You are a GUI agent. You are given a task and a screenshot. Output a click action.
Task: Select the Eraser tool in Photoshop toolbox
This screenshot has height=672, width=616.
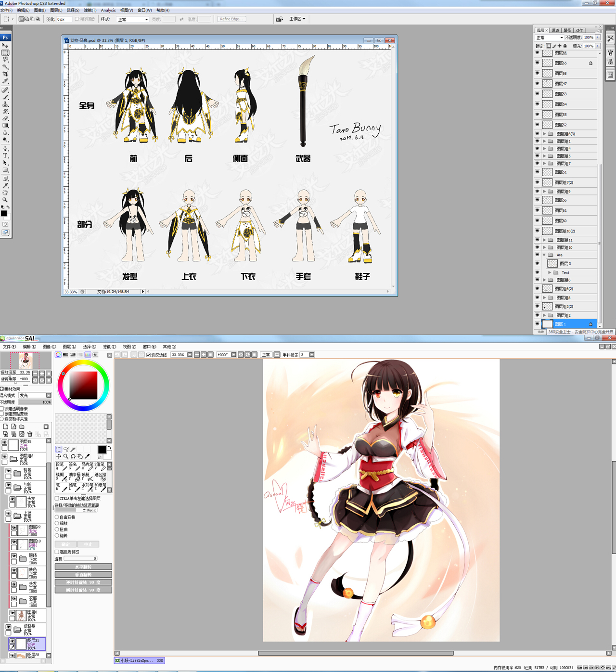5,118
